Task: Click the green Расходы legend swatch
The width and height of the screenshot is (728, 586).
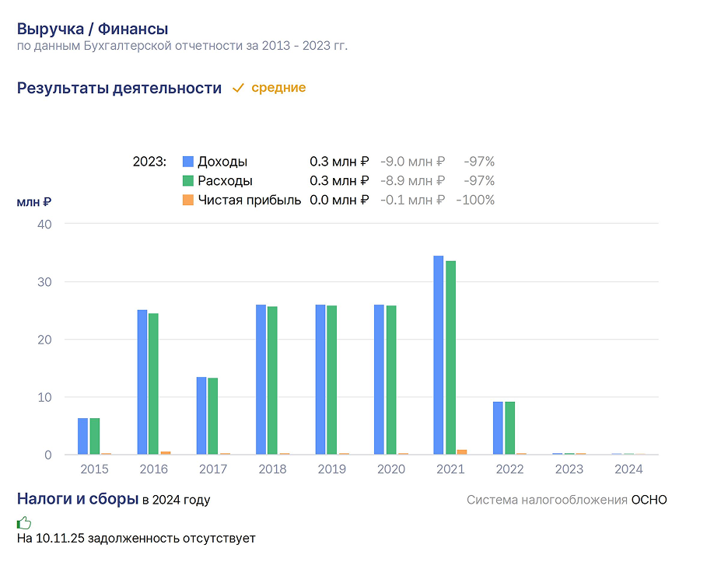Action: (188, 180)
